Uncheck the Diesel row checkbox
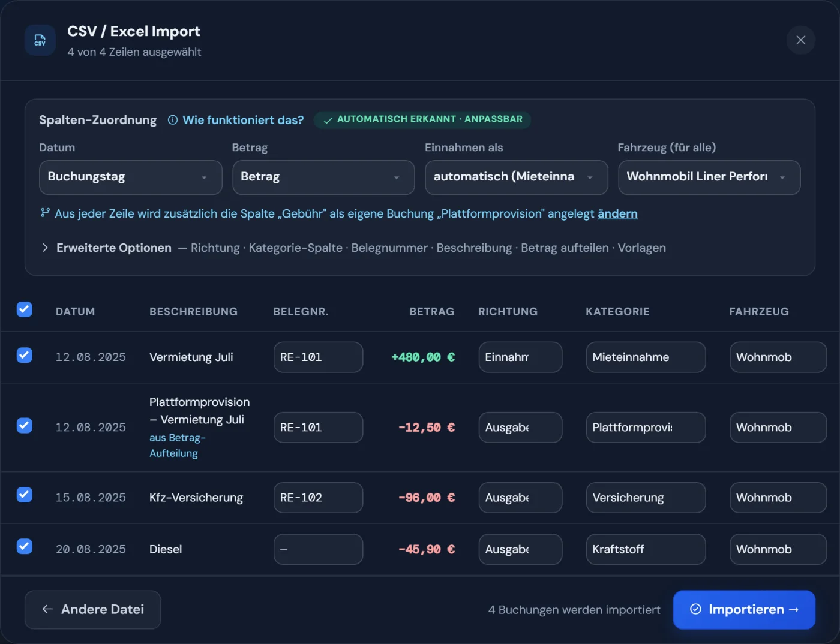This screenshot has height=644, width=840. tap(25, 546)
